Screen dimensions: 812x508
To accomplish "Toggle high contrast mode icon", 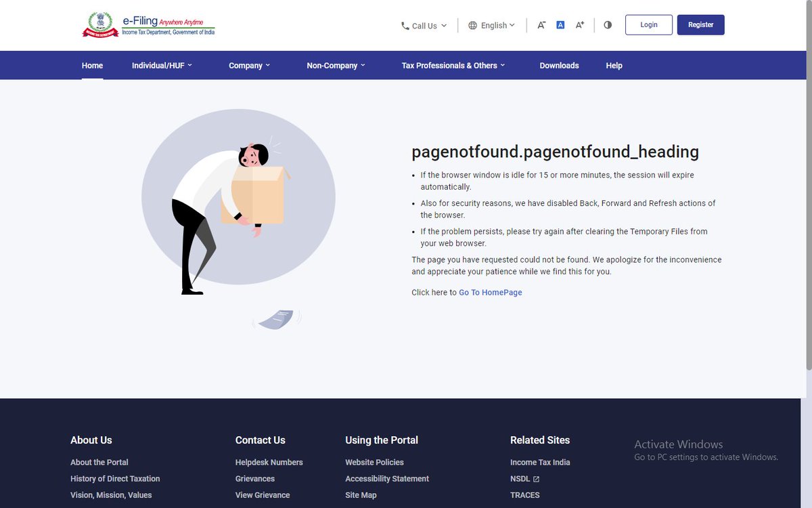I will [x=608, y=25].
